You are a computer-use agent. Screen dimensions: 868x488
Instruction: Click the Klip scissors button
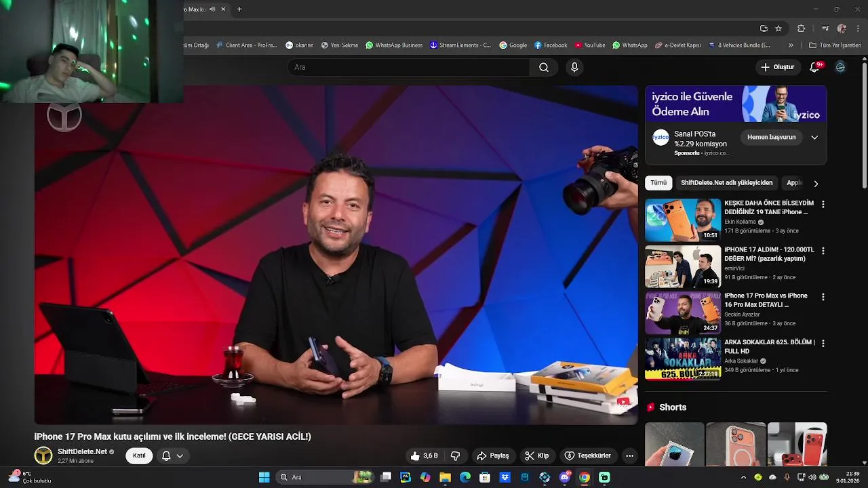point(537,455)
